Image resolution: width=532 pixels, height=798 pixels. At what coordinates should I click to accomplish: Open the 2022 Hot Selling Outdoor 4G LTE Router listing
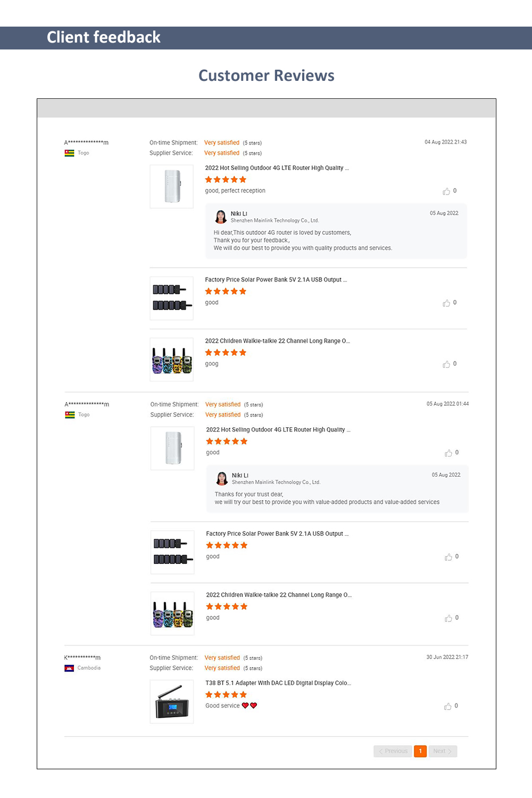[277, 168]
